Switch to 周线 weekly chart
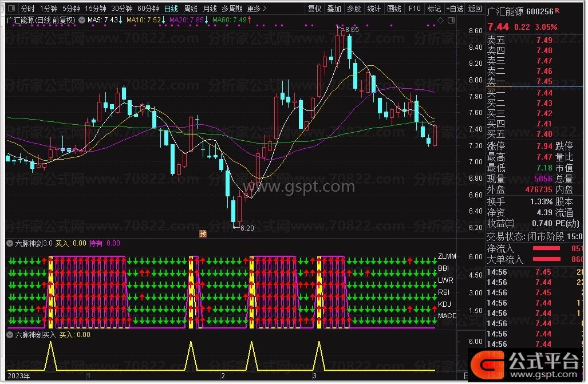This screenshot has width=588, height=384. (x=191, y=8)
